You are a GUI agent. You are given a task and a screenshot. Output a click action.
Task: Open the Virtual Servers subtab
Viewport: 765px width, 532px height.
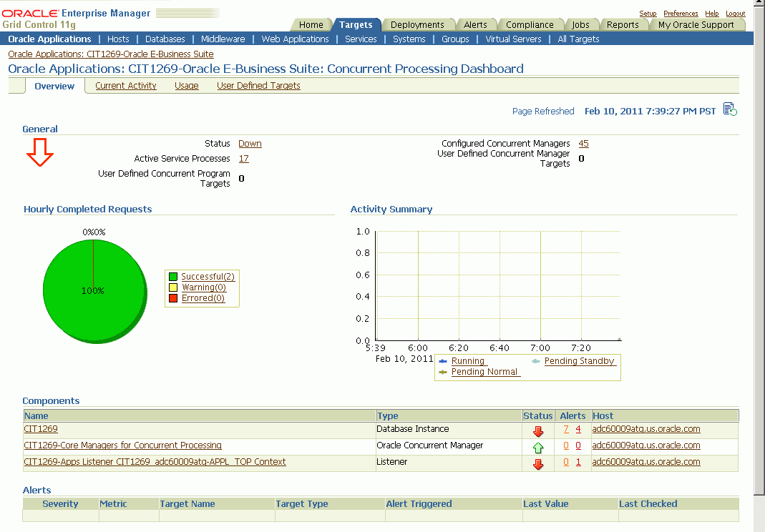513,39
